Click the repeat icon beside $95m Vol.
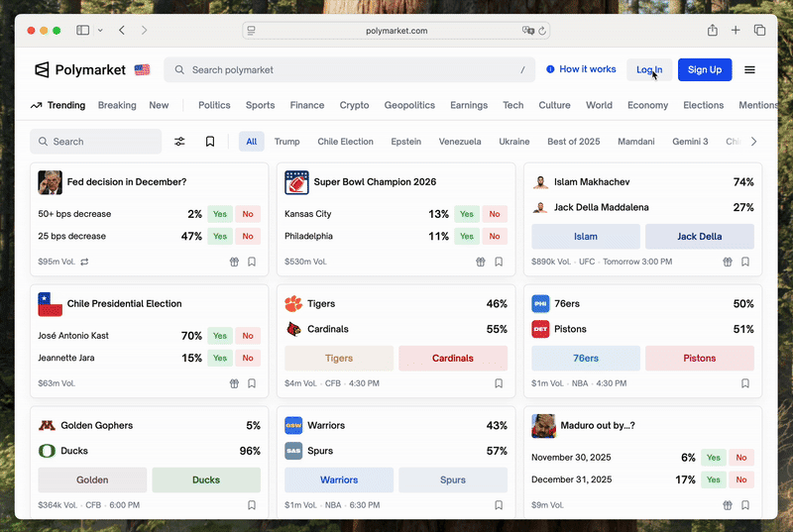 pyautogui.click(x=84, y=262)
